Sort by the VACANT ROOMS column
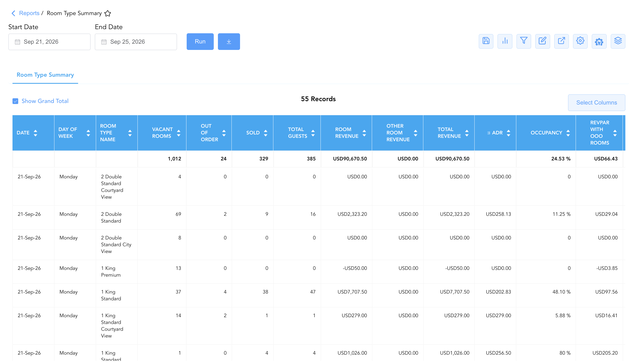 (179, 133)
